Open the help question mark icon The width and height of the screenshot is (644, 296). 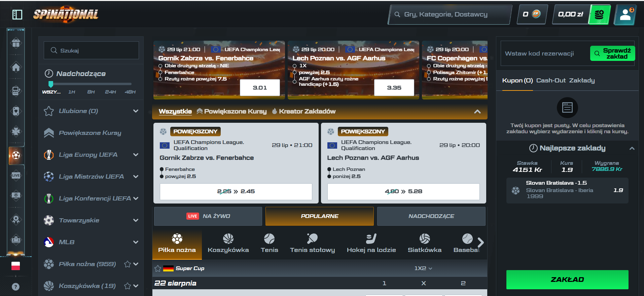[x=15, y=287]
